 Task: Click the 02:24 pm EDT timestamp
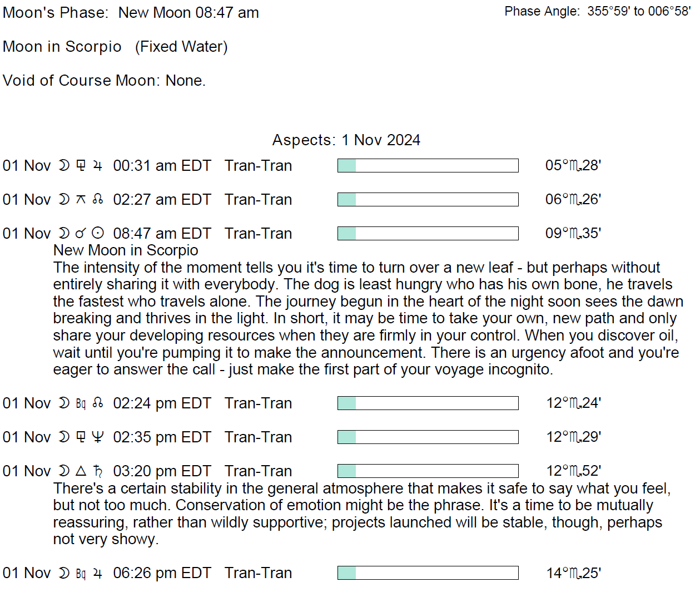[162, 403]
